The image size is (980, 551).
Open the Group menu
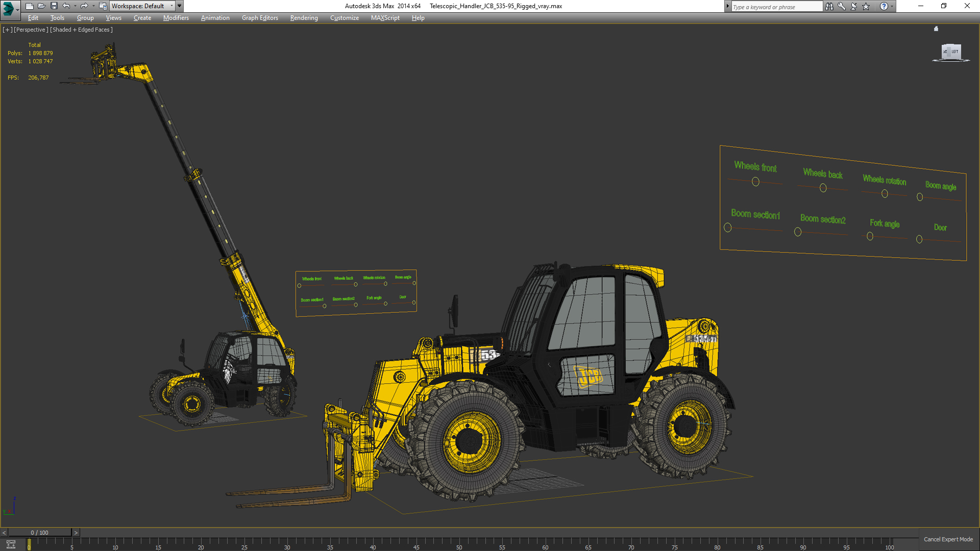[85, 18]
